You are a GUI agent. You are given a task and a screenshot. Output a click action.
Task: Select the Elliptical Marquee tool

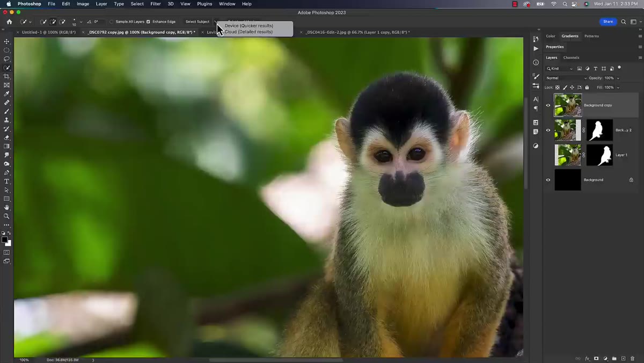click(x=7, y=50)
